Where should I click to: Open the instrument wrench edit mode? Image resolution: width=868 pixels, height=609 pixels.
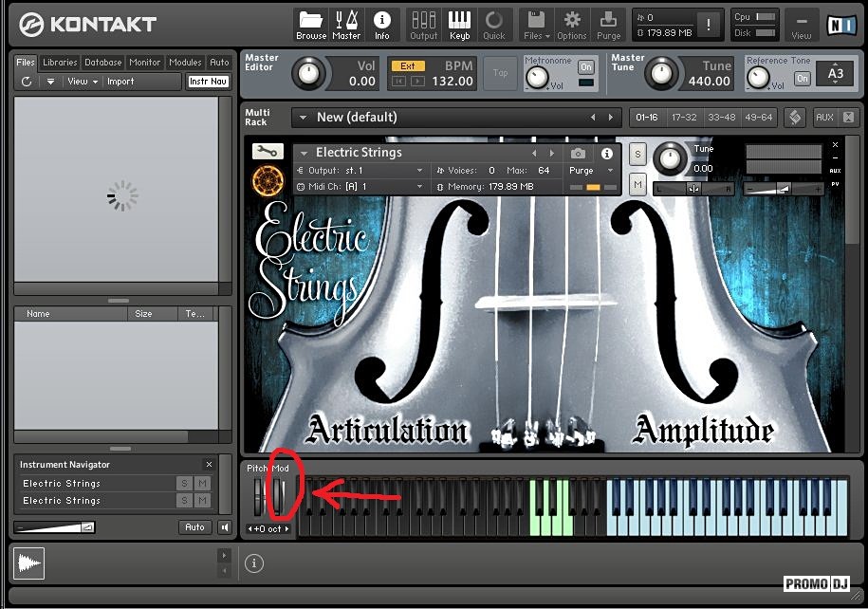click(x=268, y=151)
